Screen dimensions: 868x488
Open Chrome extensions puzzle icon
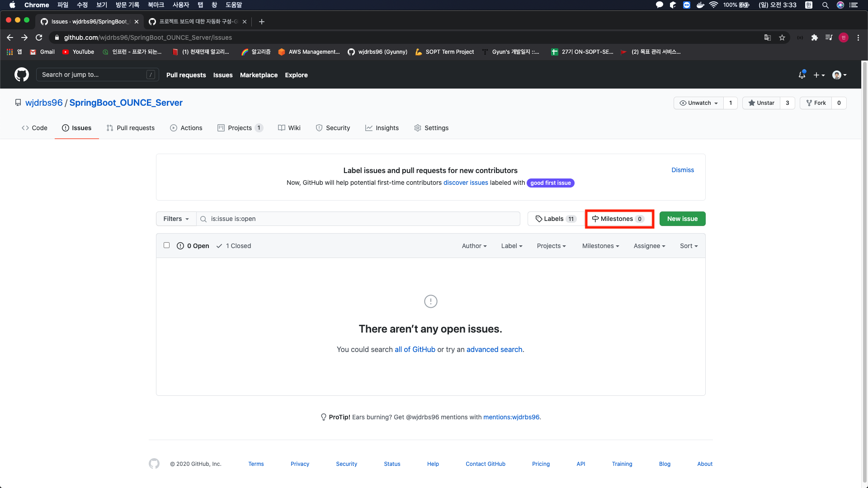click(x=814, y=38)
